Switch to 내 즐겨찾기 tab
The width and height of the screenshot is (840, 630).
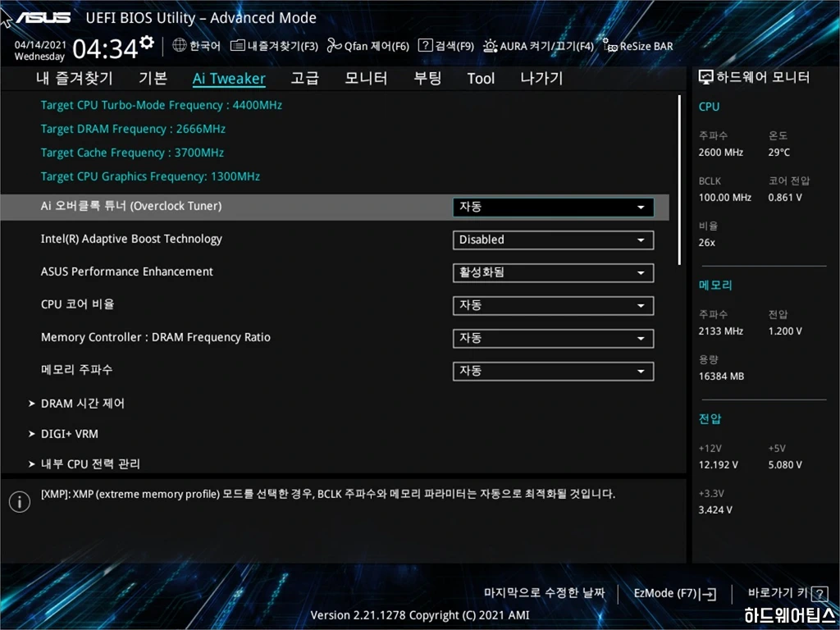pos(75,78)
